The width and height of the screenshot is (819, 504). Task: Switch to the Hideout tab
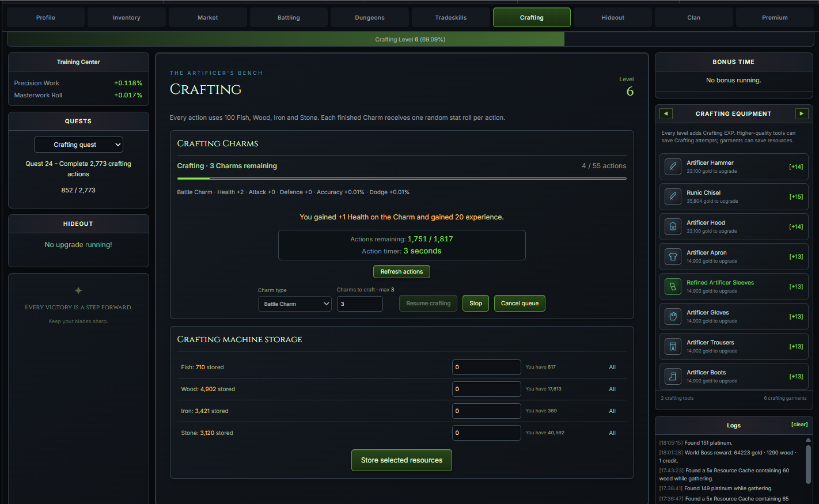coord(613,17)
